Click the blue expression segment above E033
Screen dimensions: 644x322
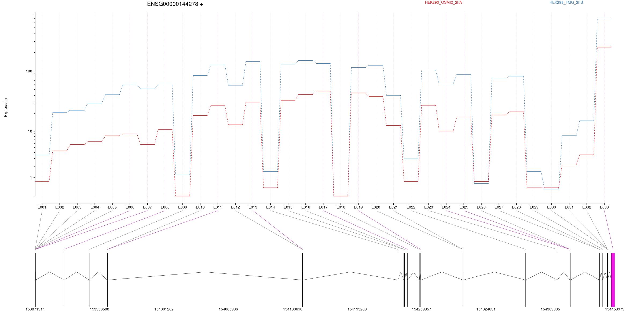pyautogui.click(x=604, y=19)
